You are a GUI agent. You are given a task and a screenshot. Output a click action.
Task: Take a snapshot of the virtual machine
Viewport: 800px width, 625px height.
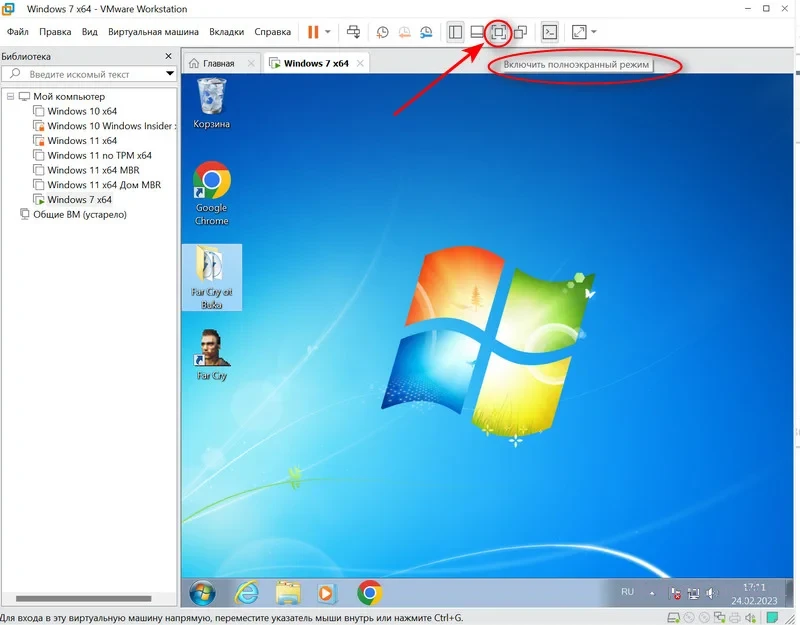[x=382, y=32]
